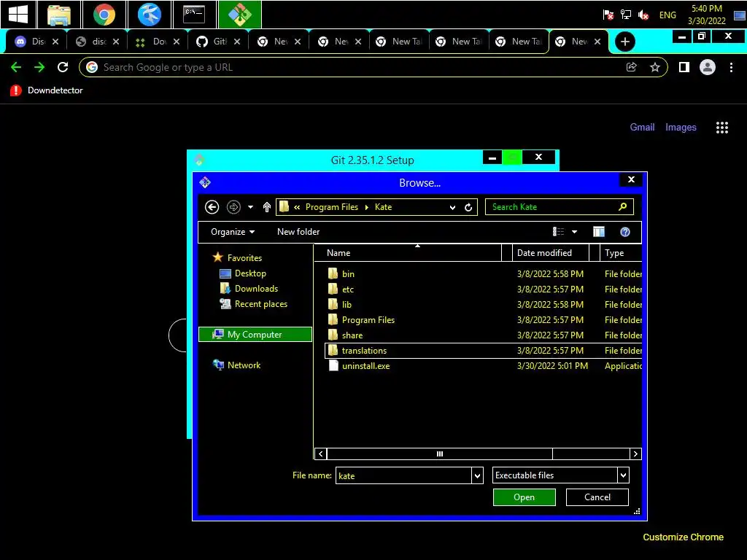Select the lib folder
Viewport: 747px width, 560px height.
(347, 305)
